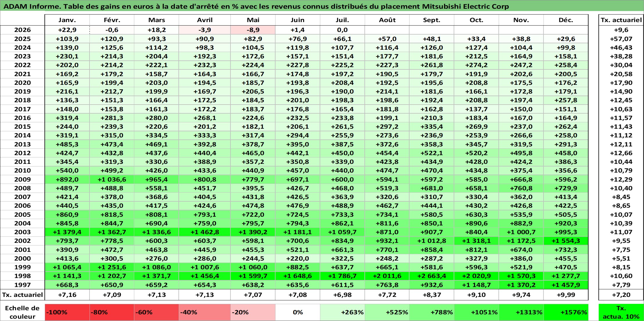Image resolution: width=644 pixels, height=321 pixels.
Task: Click the +1 554,3 cell in row 2002
Action: pyautogui.click(x=566, y=241)
